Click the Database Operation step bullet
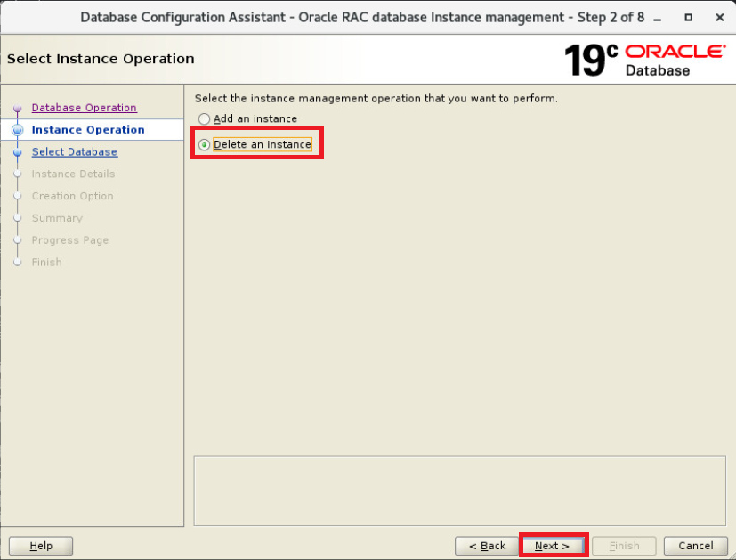This screenshot has height=560, width=736. coord(18,108)
